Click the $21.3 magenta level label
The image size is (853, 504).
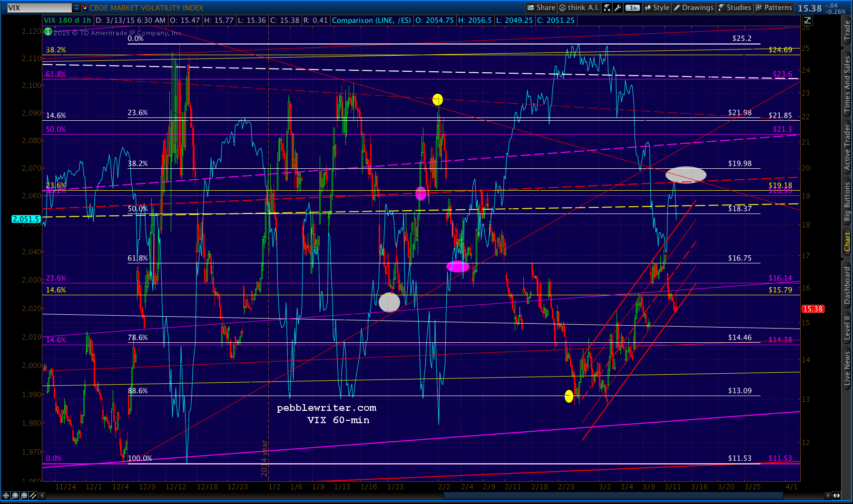point(783,129)
